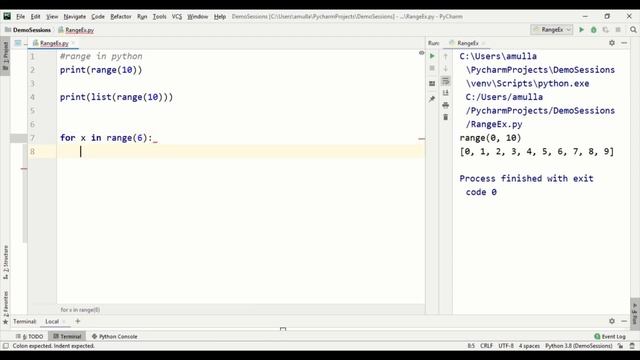Screen dimensions: 640x360
Task: Open the Navigate menu
Action: (x=75, y=17)
